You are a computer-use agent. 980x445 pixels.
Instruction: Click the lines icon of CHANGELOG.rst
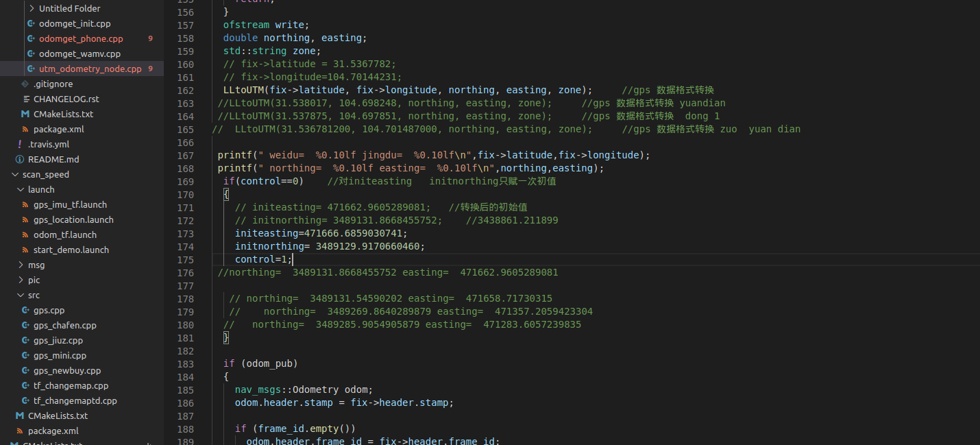pyautogui.click(x=25, y=99)
